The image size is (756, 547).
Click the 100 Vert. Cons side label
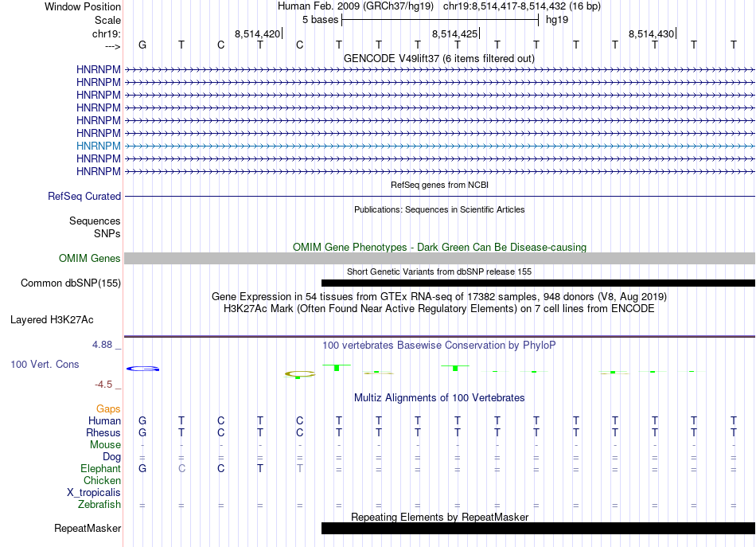coord(45,365)
